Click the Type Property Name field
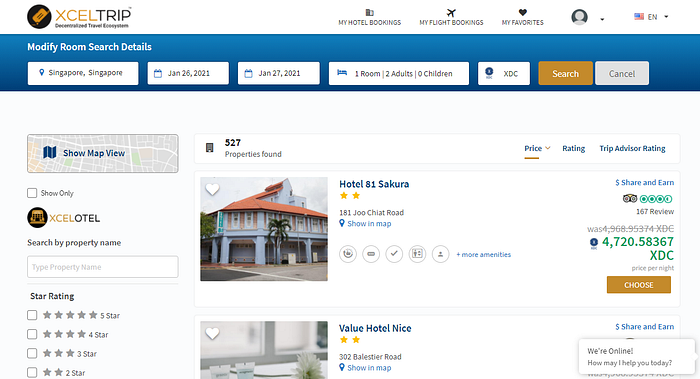Image resolution: width=700 pixels, height=379 pixels. coord(103,267)
